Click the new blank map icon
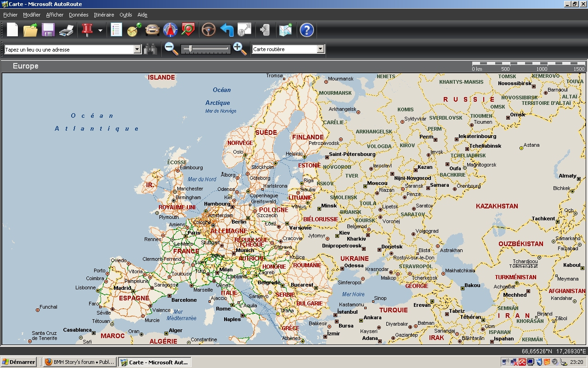Image resolution: width=588 pixels, height=368 pixels. (12, 30)
